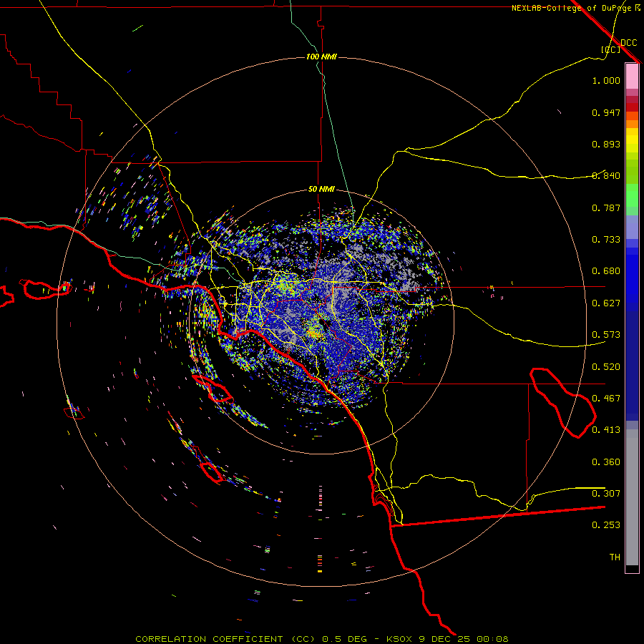Click the 50 NMI range ring label
The image size is (644, 644).
click(x=321, y=190)
